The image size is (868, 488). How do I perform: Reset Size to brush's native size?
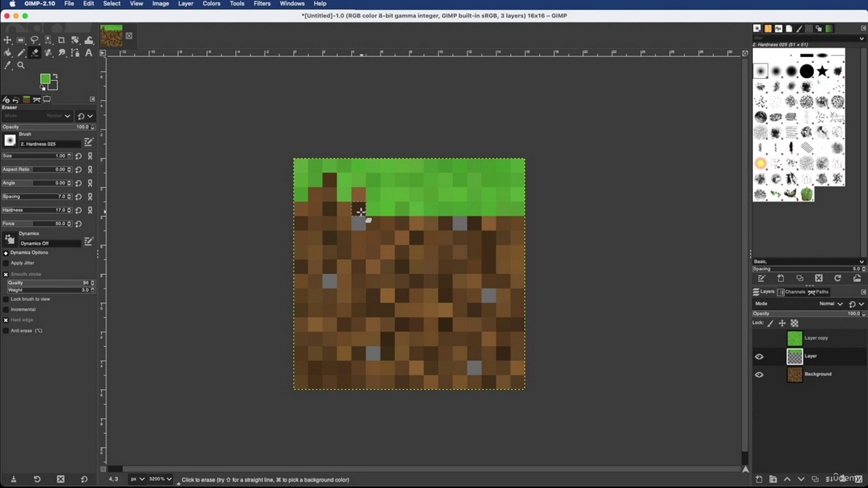(x=79, y=155)
